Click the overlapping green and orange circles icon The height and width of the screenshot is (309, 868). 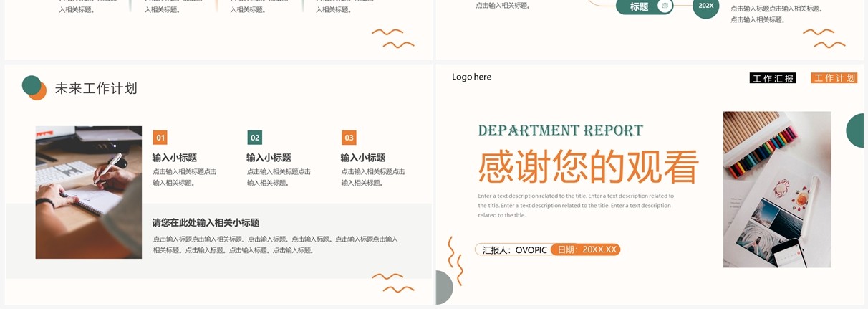pyautogui.click(x=34, y=87)
